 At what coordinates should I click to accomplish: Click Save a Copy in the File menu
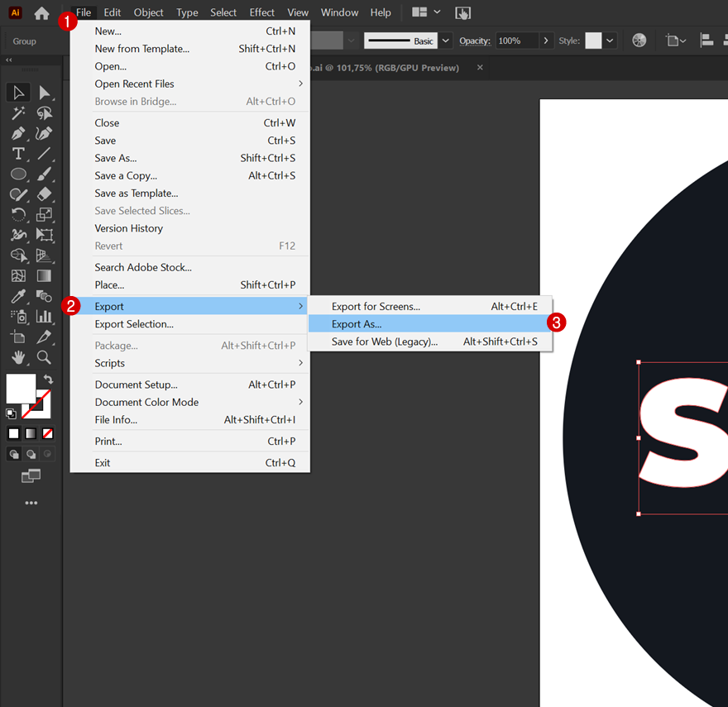click(126, 175)
